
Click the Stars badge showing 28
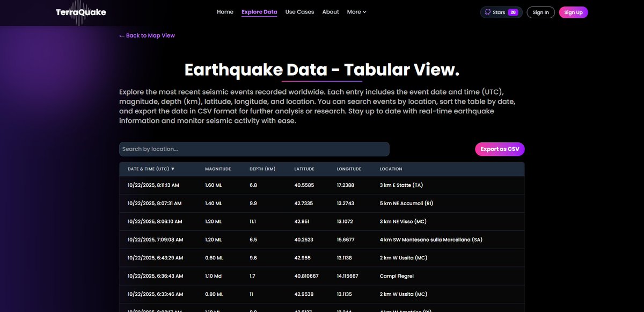point(501,12)
